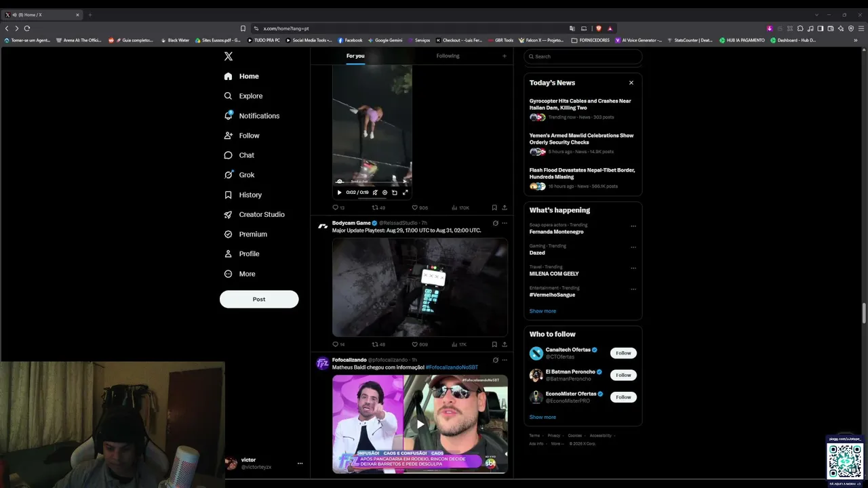This screenshot has width=868, height=488.
Task: Switch to the For you tab
Action: pos(355,56)
